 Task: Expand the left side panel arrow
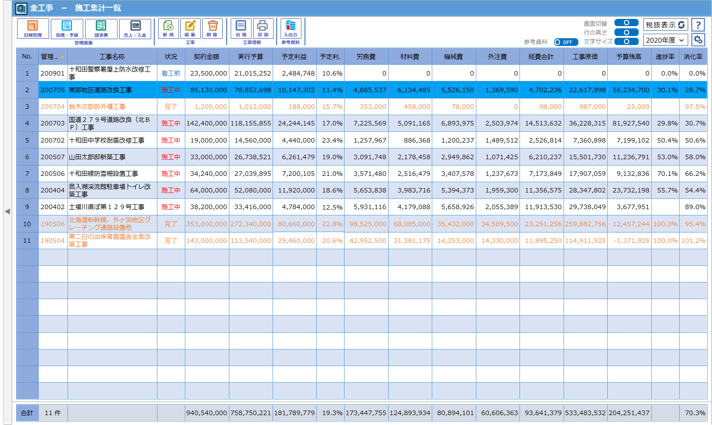(x=7, y=211)
